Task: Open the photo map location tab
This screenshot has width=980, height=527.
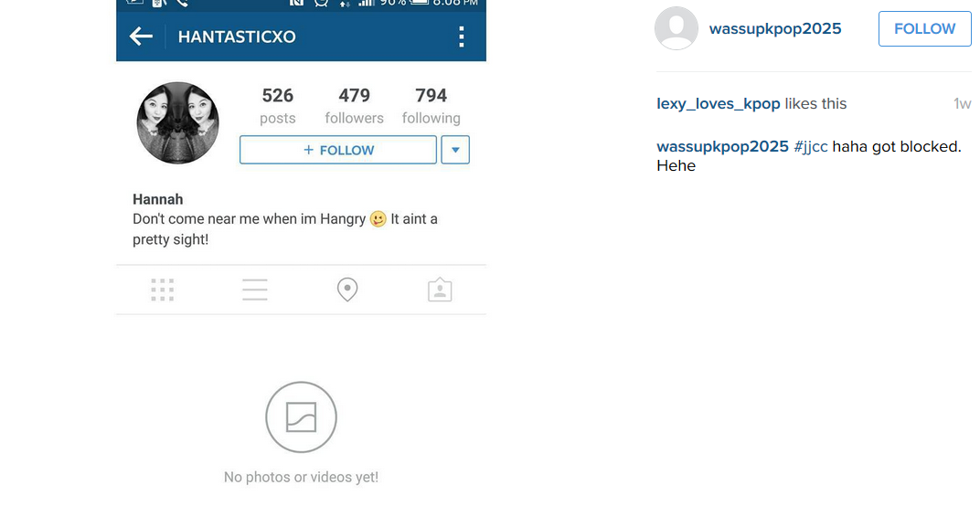Action: [x=347, y=290]
